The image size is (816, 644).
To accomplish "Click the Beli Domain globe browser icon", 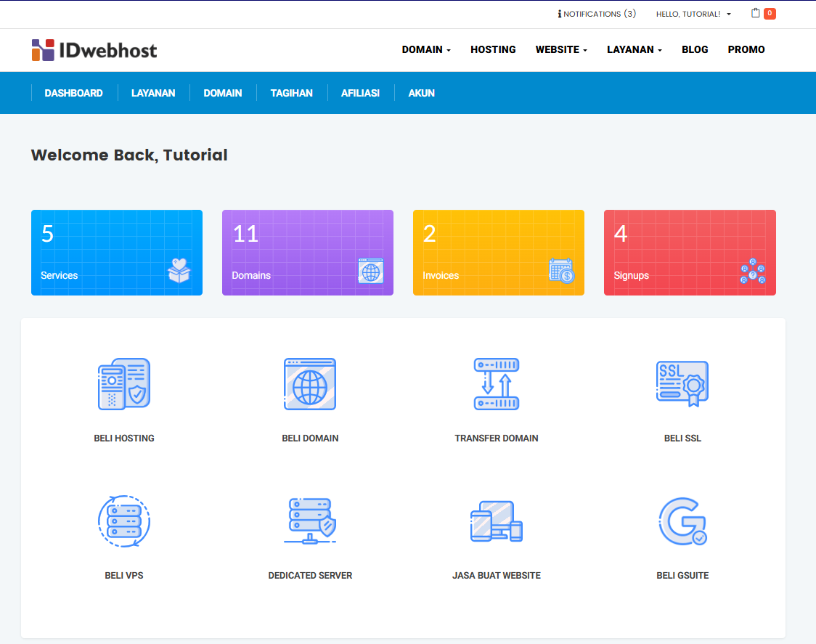I will pyautogui.click(x=310, y=384).
